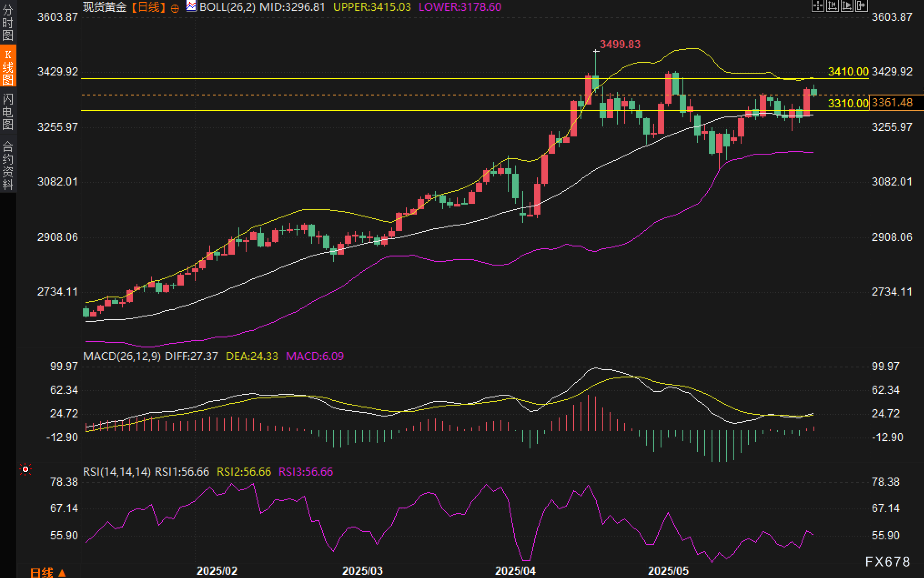Click the chart play-forward axis icon
The image size is (924, 578).
(847, 5)
